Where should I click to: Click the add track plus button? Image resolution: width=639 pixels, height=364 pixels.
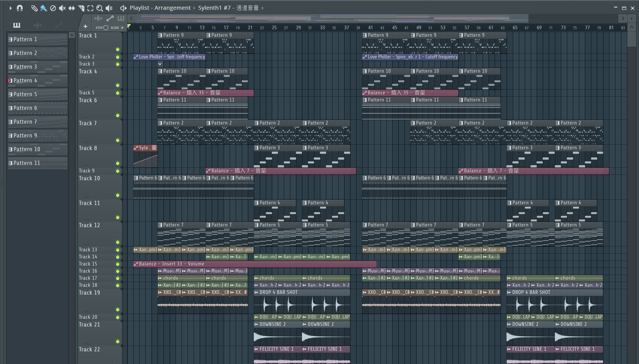coord(85,27)
